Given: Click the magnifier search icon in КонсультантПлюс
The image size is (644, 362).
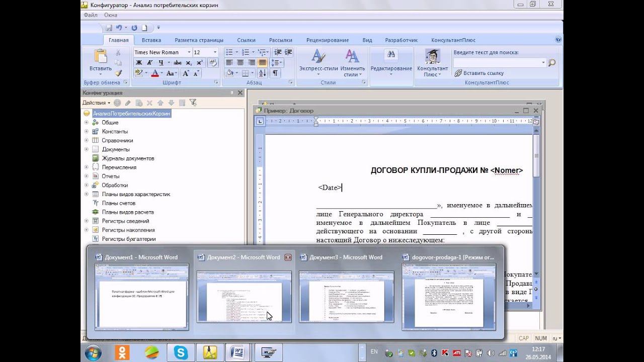Looking at the screenshot, I should pos(552,63).
